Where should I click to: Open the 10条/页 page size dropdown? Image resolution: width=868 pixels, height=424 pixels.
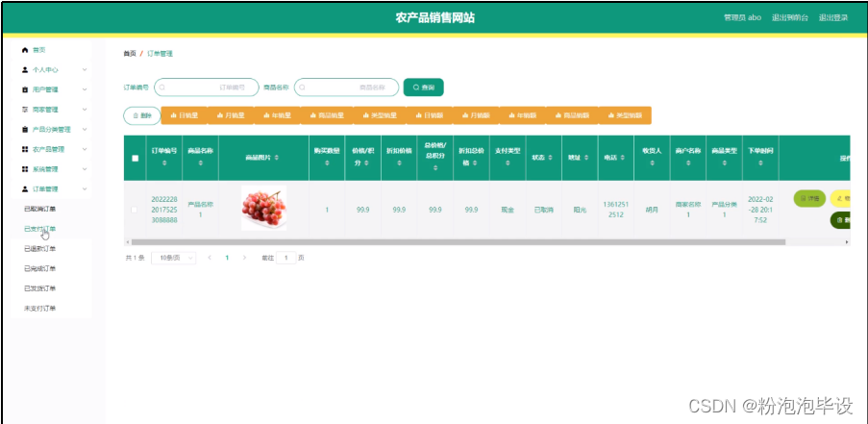(x=176, y=258)
